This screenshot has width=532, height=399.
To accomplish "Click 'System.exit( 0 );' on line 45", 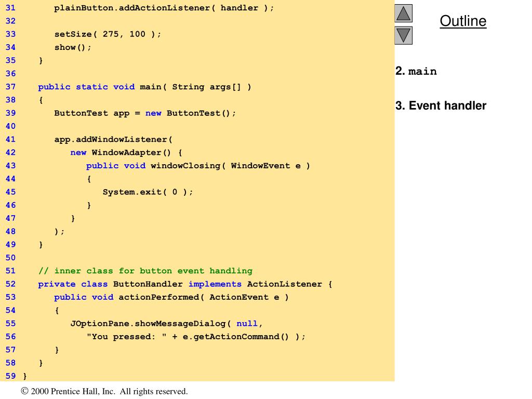I will click(x=148, y=192).
